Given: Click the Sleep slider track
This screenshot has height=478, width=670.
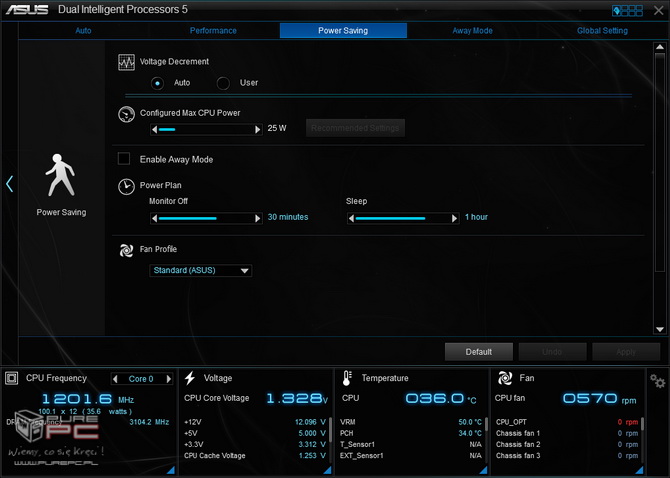Looking at the screenshot, I should pyautogui.click(x=403, y=219).
